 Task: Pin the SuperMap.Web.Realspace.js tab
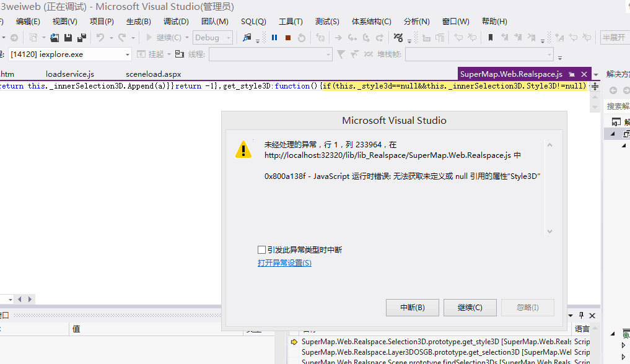click(572, 74)
